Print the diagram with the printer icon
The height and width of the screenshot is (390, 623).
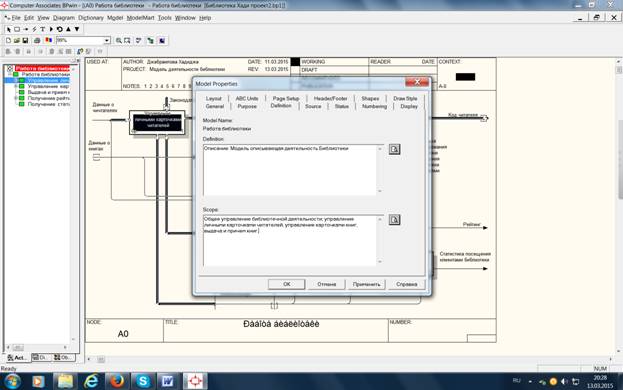click(37, 41)
